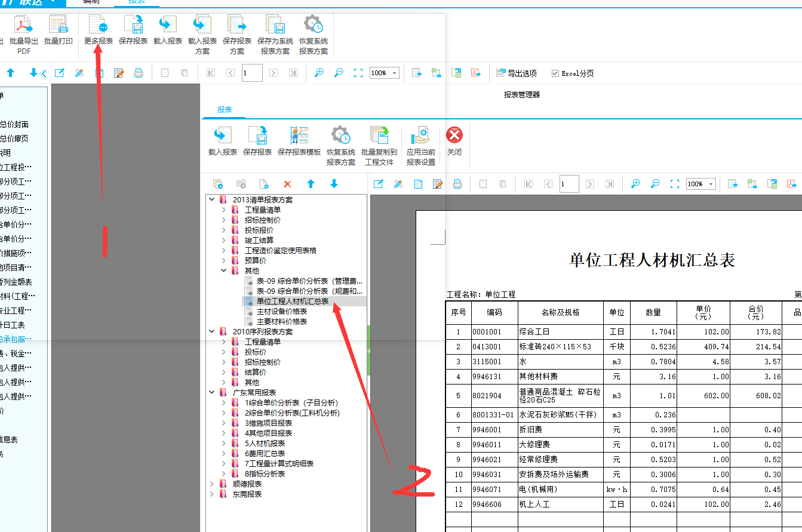Collapse 2010序列报表方案 tree node
This screenshot has width=802, height=532.
[212, 331]
